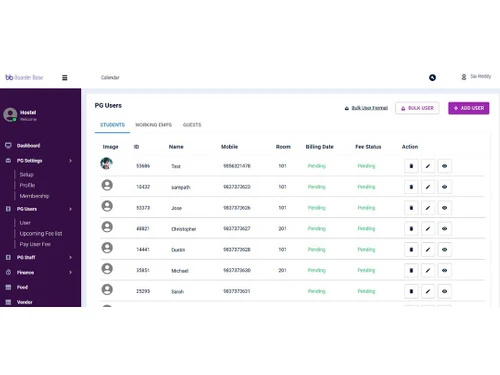Click the Calendar link in header

(110, 78)
